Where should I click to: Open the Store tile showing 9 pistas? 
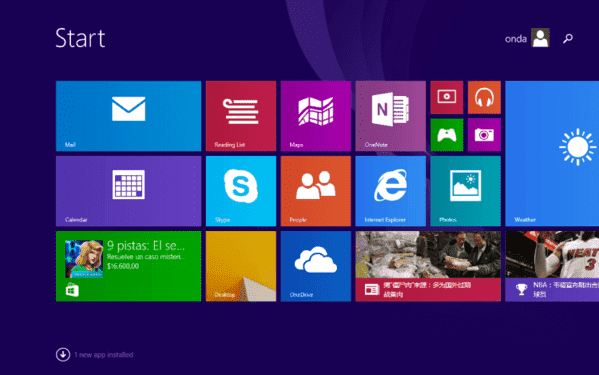(x=128, y=266)
